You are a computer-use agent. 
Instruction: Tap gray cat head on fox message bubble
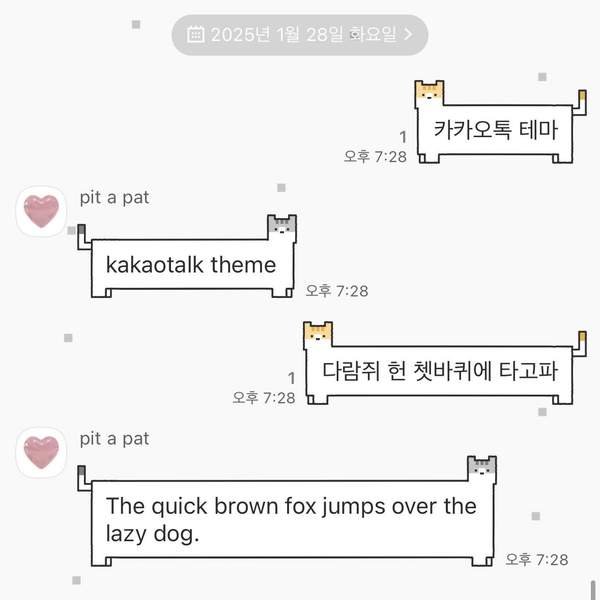pyautogui.click(x=482, y=468)
